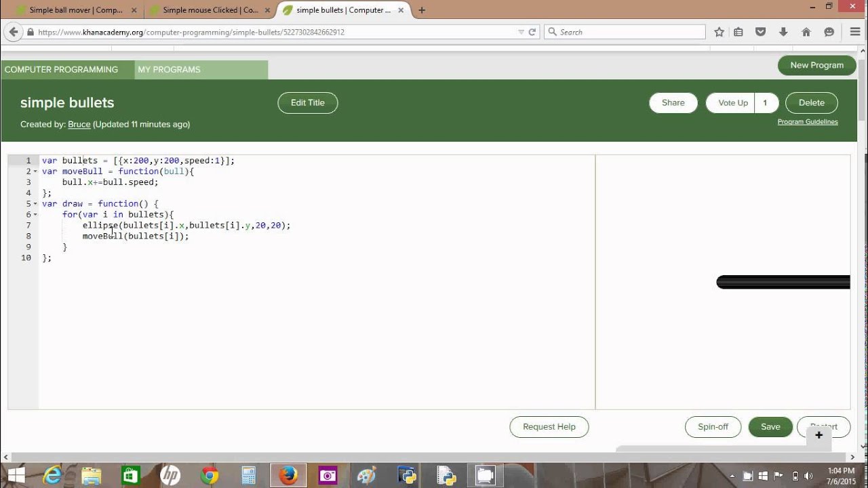
Task: Click the padlock site security icon
Action: (x=31, y=32)
